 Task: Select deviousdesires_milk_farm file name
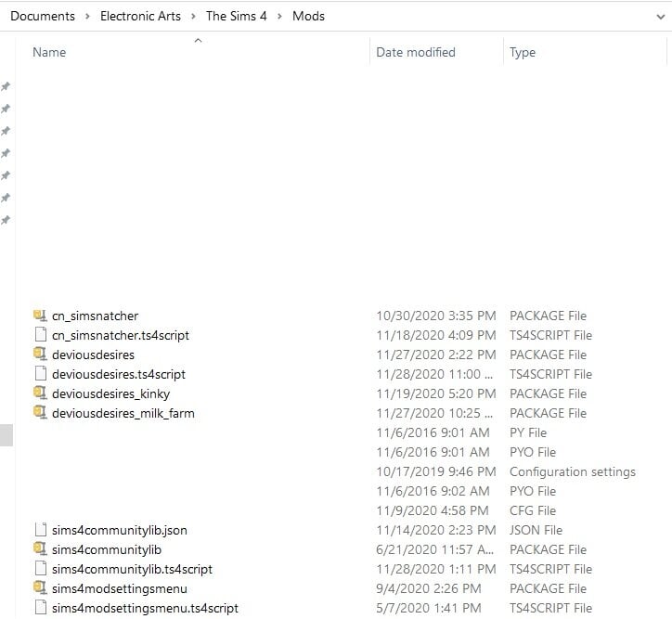pos(123,413)
